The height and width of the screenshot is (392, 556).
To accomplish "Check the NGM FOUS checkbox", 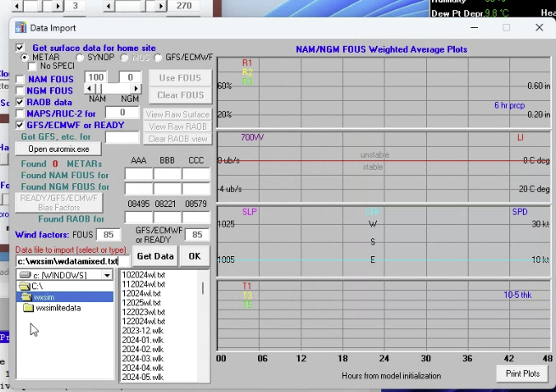I will pyautogui.click(x=20, y=91).
